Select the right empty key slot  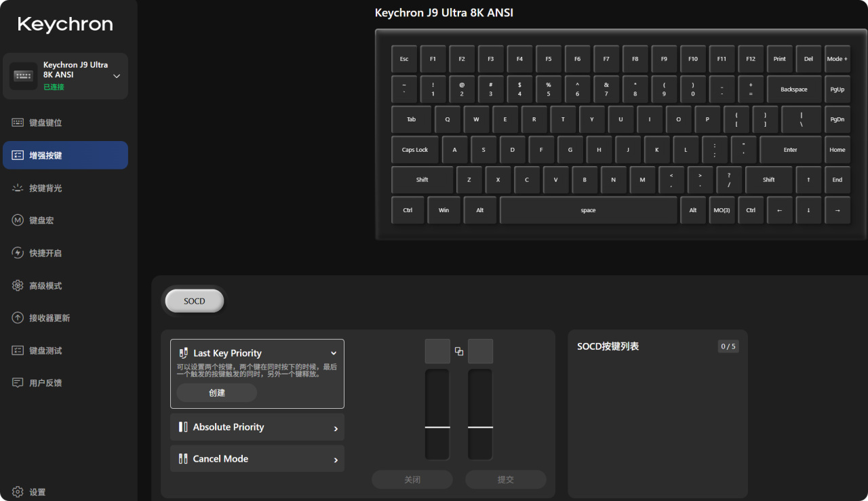coord(480,351)
